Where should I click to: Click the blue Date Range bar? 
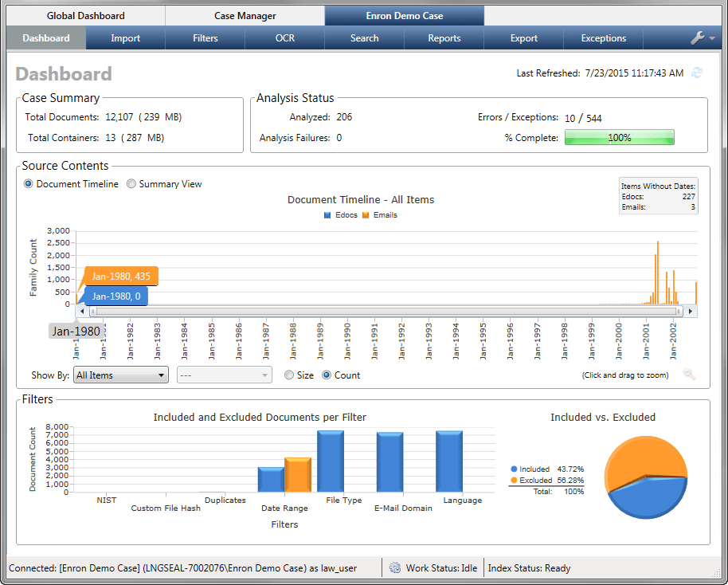click(x=271, y=480)
